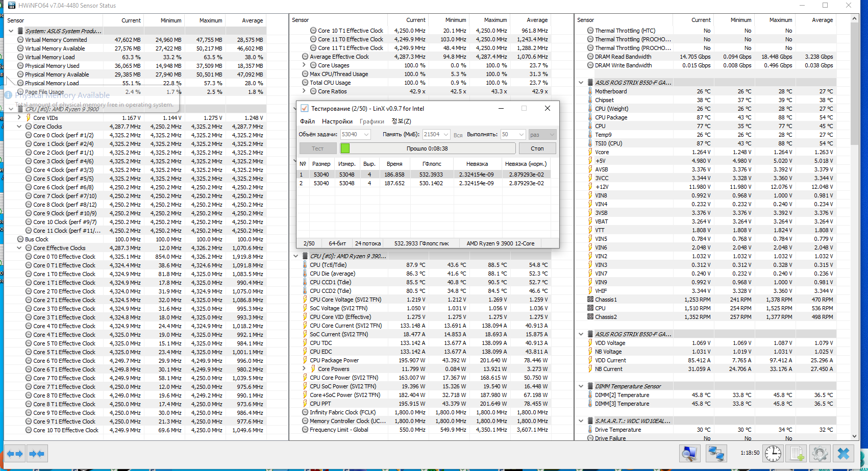Click the thermometer icon beside Motherboard
This screenshot has width=868, height=471.
(x=590, y=91)
